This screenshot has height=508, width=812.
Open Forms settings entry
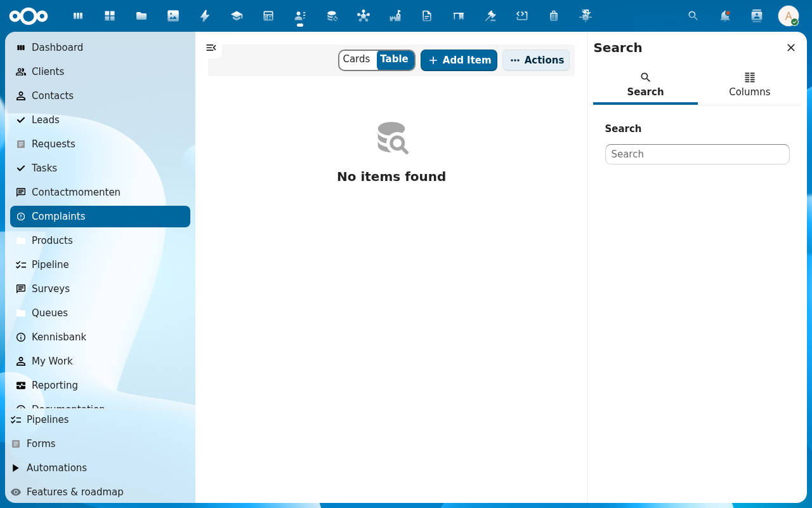pyautogui.click(x=100, y=444)
